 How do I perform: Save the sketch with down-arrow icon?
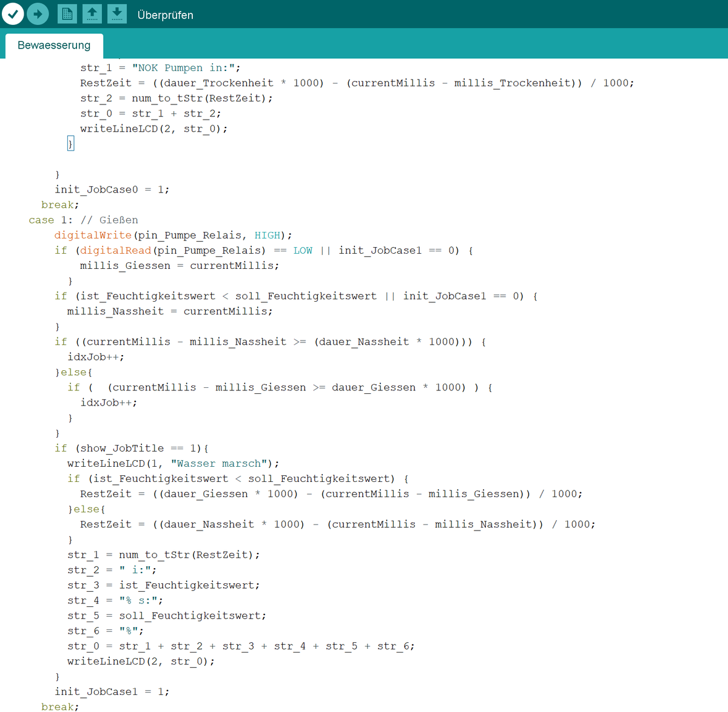click(117, 13)
